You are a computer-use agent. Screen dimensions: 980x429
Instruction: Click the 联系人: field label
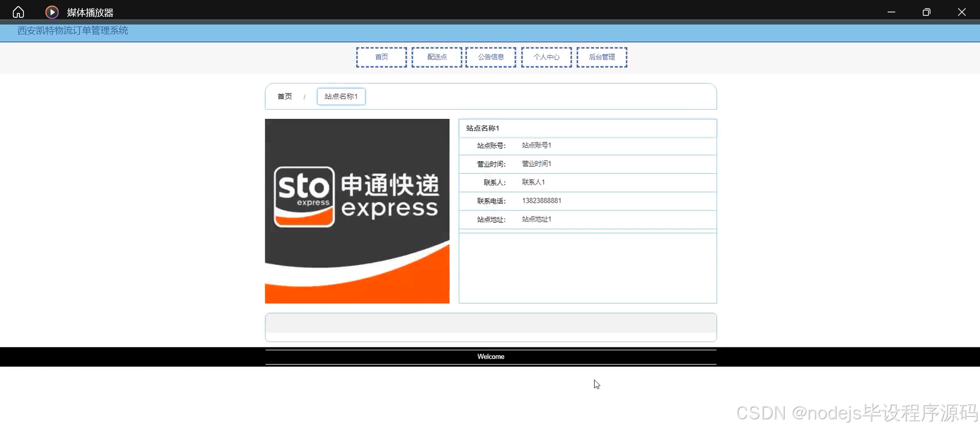coord(495,182)
